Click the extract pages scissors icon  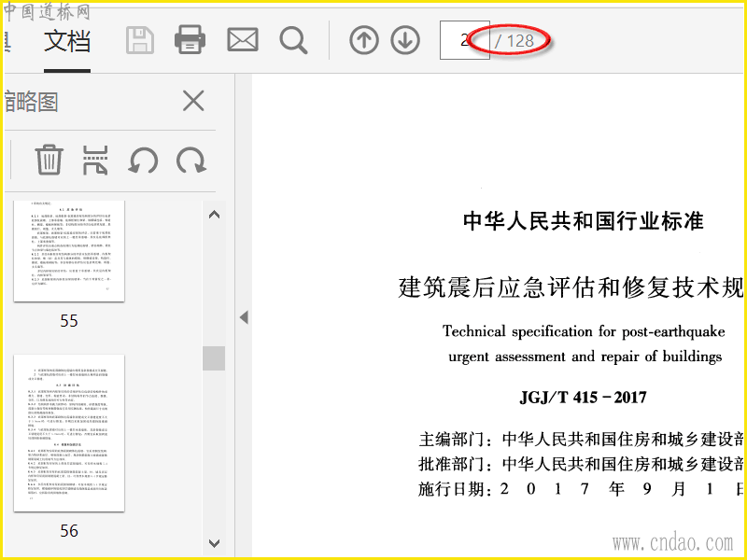pyautogui.click(x=95, y=160)
